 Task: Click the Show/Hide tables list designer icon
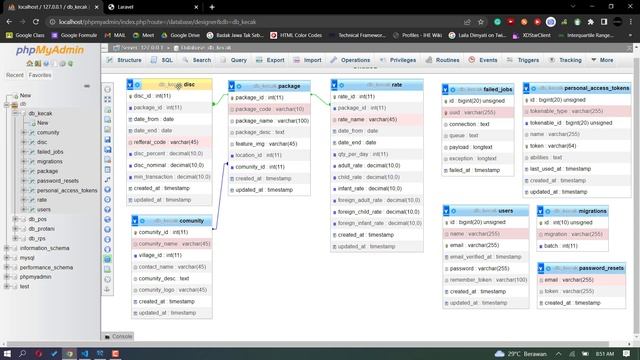click(x=107, y=89)
